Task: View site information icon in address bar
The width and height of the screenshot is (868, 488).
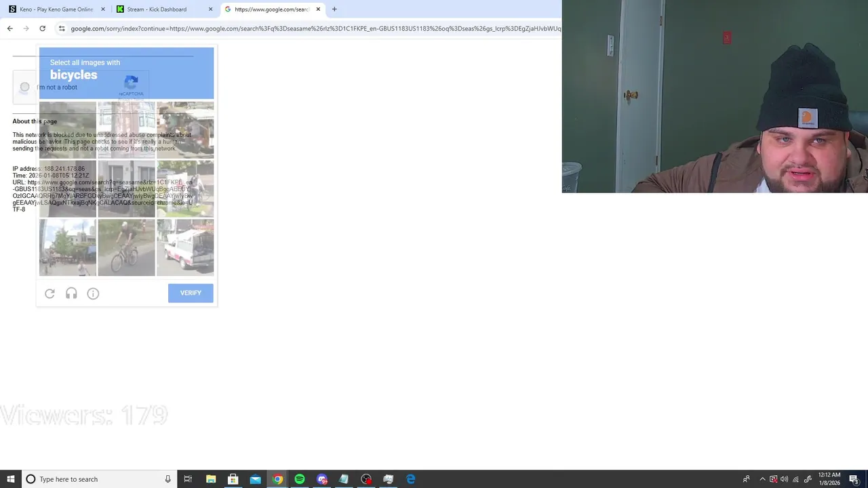Action: tap(62, 28)
